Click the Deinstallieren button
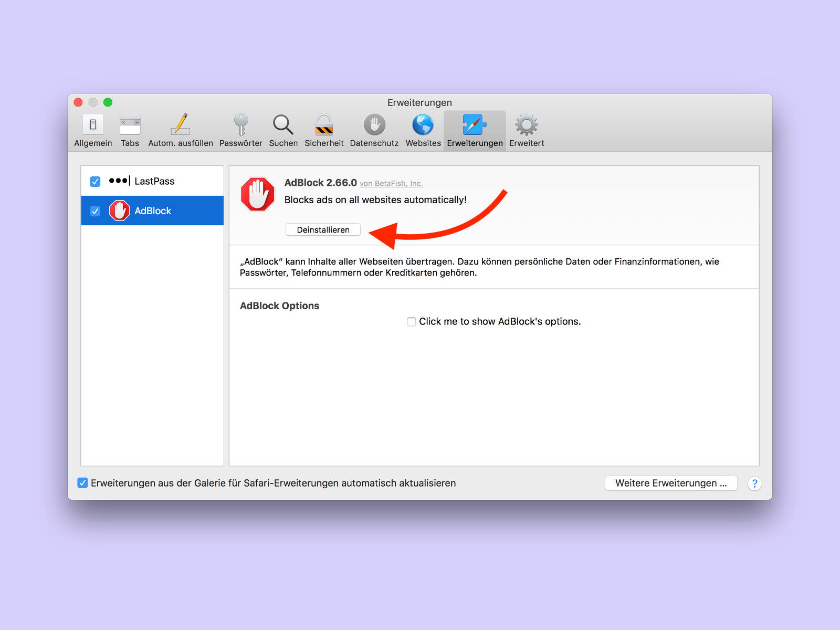The image size is (840, 630). [323, 230]
